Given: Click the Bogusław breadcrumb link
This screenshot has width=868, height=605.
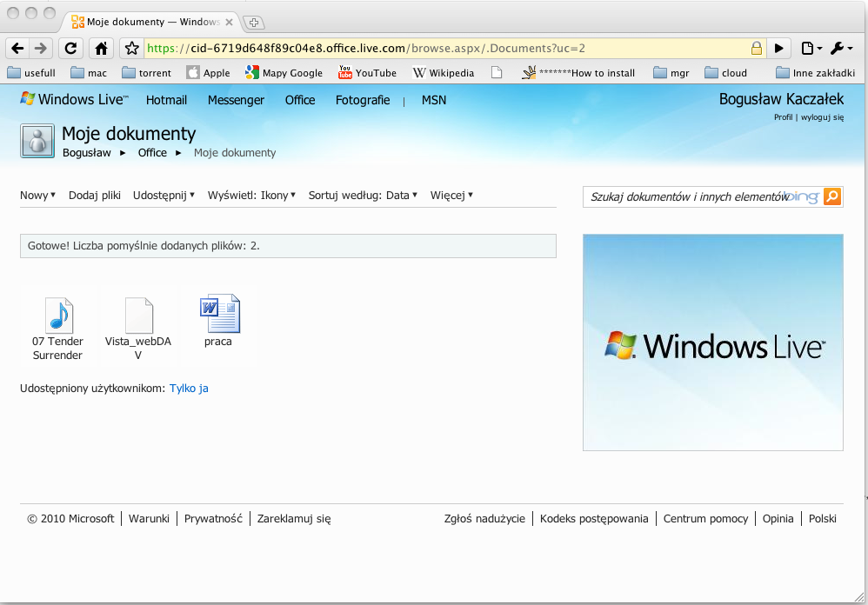Looking at the screenshot, I should 86,153.
